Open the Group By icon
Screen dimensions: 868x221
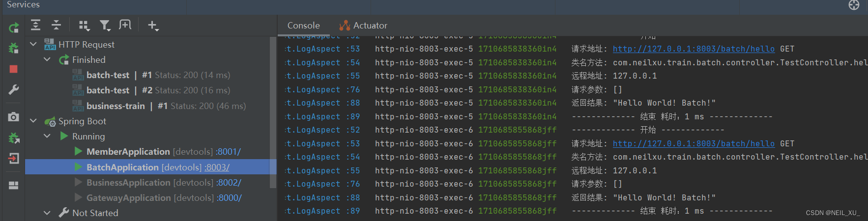coord(85,25)
